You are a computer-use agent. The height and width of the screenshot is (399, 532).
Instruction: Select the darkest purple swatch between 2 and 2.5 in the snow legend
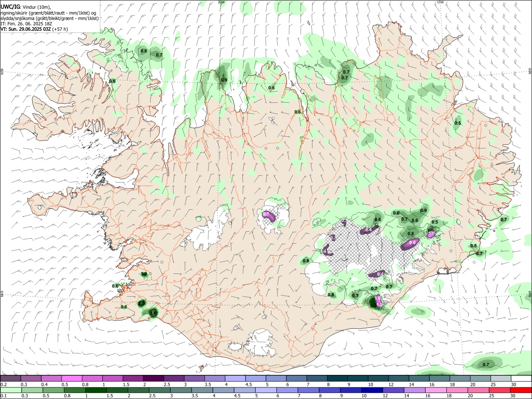153,378
